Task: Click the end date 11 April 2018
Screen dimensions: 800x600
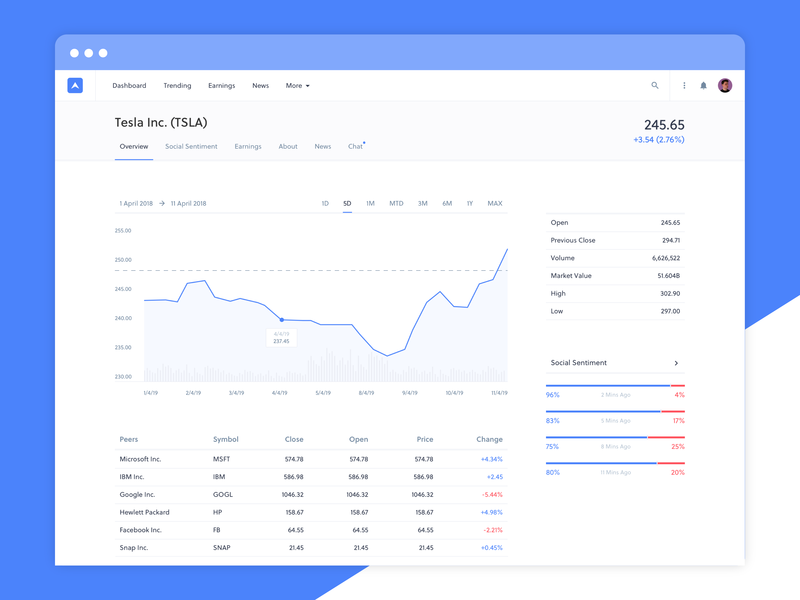Action: [188, 203]
